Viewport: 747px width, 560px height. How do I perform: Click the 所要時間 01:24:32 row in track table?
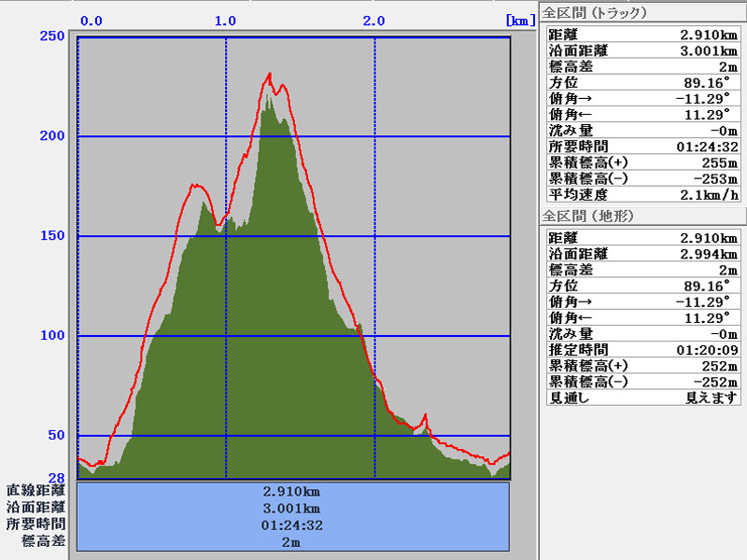642,147
